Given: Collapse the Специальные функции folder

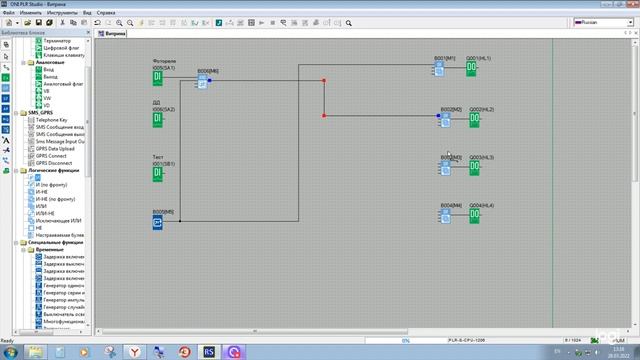Looking at the screenshot, I should (x=16, y=242).
